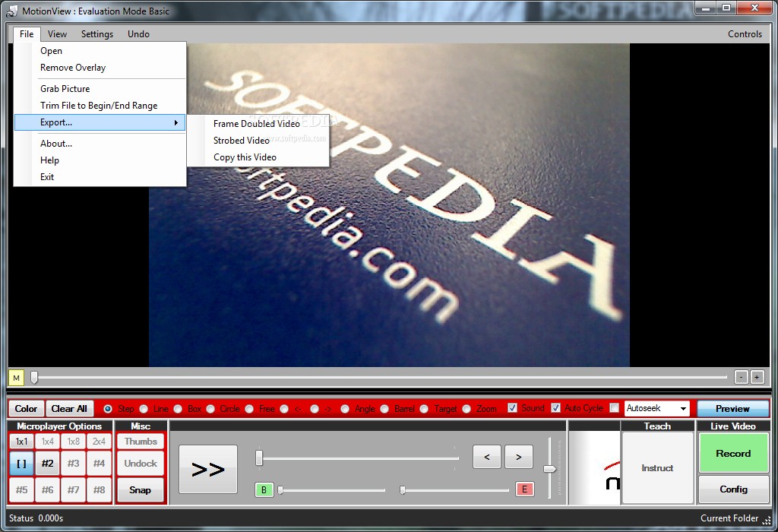Select microplayer slot #4

pyautogui.click(x=100, y=464)
